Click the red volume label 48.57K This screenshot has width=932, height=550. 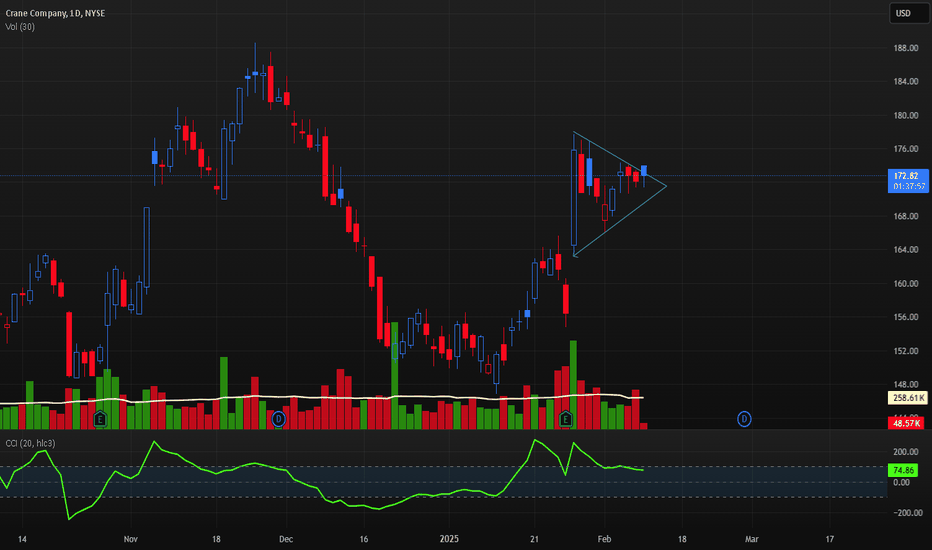coord(908,423)
